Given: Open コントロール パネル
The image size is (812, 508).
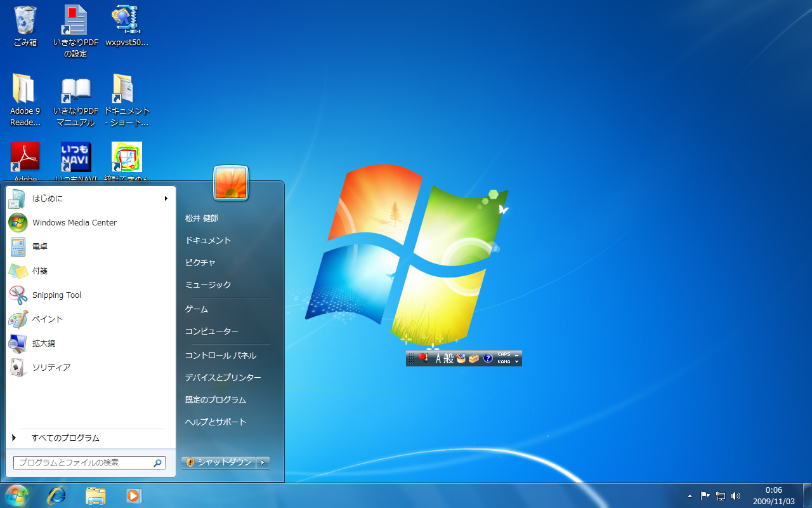Looking at the screenshot, I should tap(221, 356).
